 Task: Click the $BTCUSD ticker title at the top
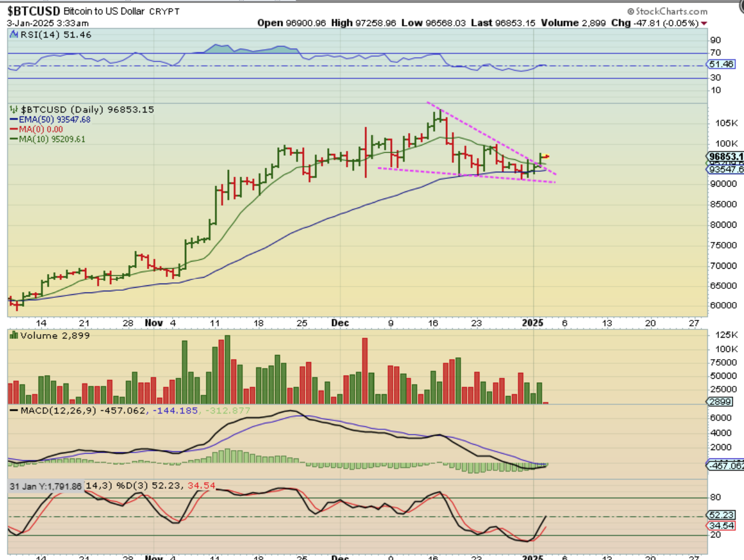click(x=33, y=11)
